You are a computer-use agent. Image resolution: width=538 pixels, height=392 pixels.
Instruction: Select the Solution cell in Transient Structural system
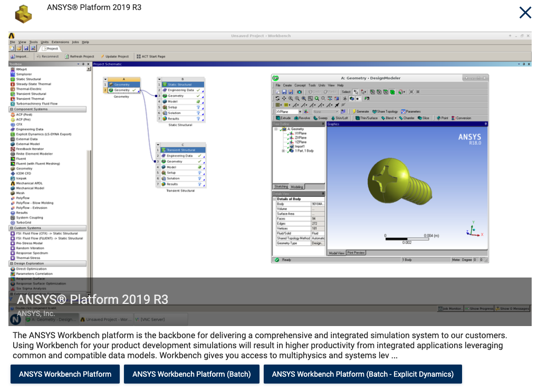click(183, 178)
